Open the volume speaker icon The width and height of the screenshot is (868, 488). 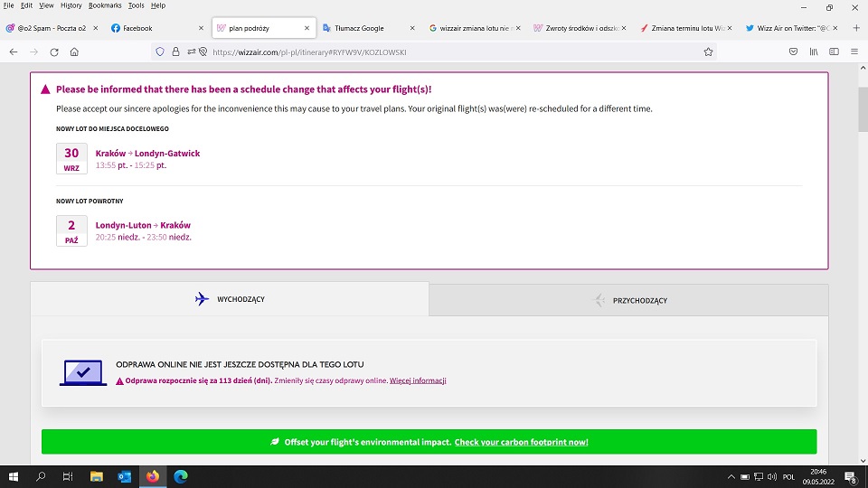coord(771,477)
